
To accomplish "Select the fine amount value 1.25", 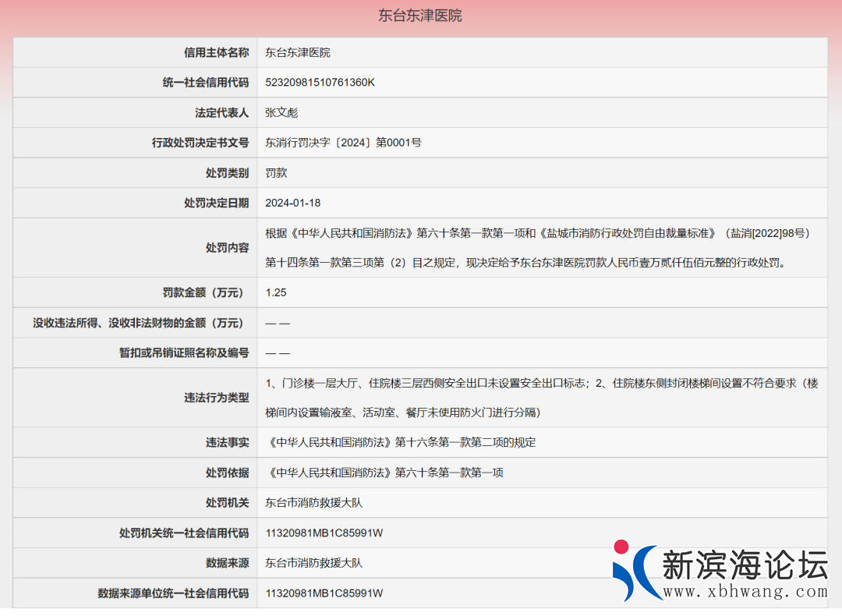I will pyautogui.click(x=276, y=292).
